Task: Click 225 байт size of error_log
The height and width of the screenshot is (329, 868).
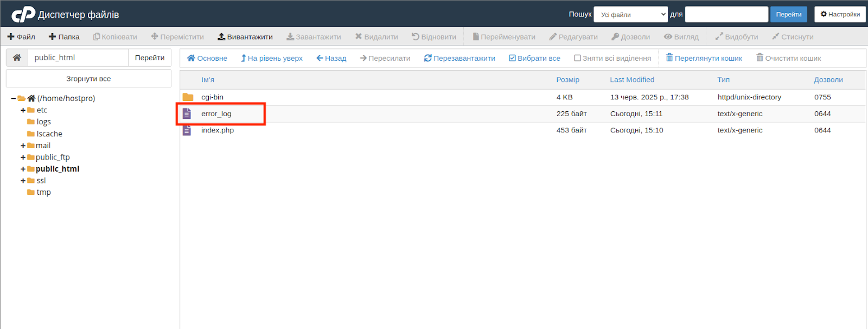Action: pyautogui.click(x=571, y=113)
